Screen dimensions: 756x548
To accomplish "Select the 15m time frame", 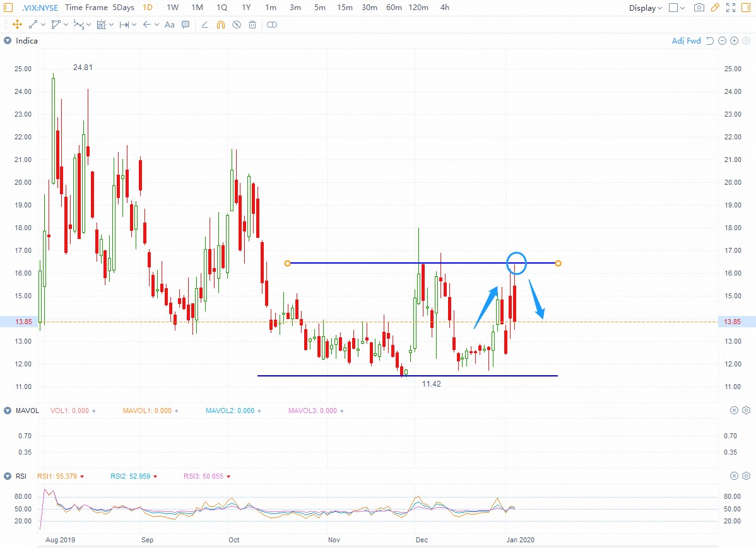I will [345, 8].
